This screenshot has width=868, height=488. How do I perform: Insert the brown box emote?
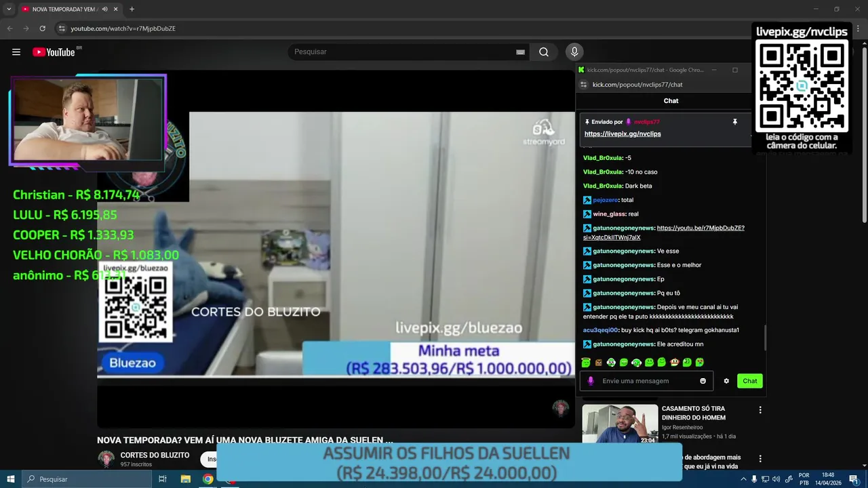[x=599, y=363]
